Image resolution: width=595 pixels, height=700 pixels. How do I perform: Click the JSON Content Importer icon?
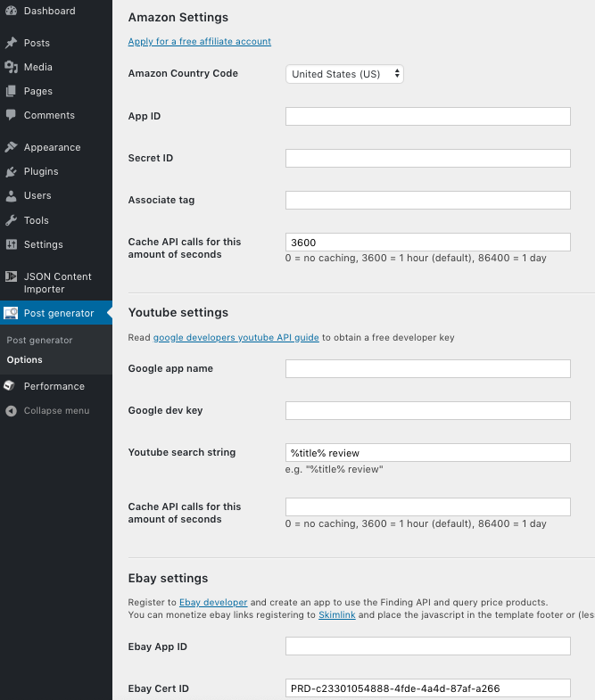click(12, 276)
